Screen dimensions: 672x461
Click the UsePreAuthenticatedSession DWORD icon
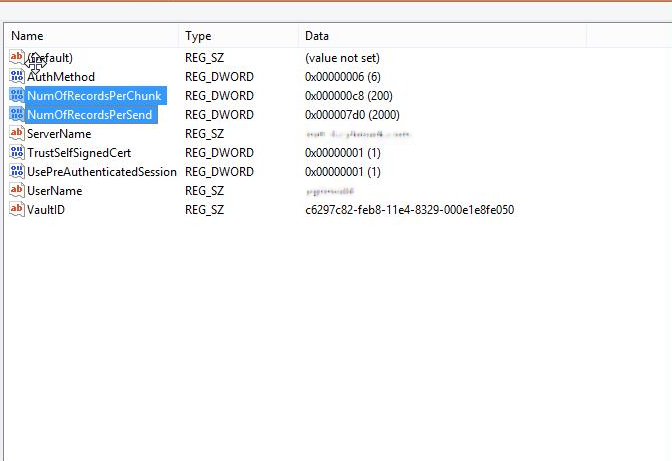17,171
